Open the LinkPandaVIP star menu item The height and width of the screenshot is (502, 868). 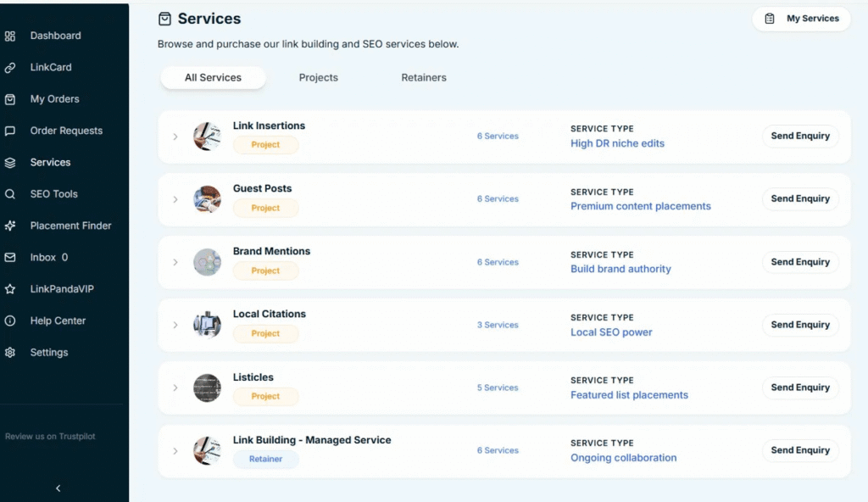(61, 288)
